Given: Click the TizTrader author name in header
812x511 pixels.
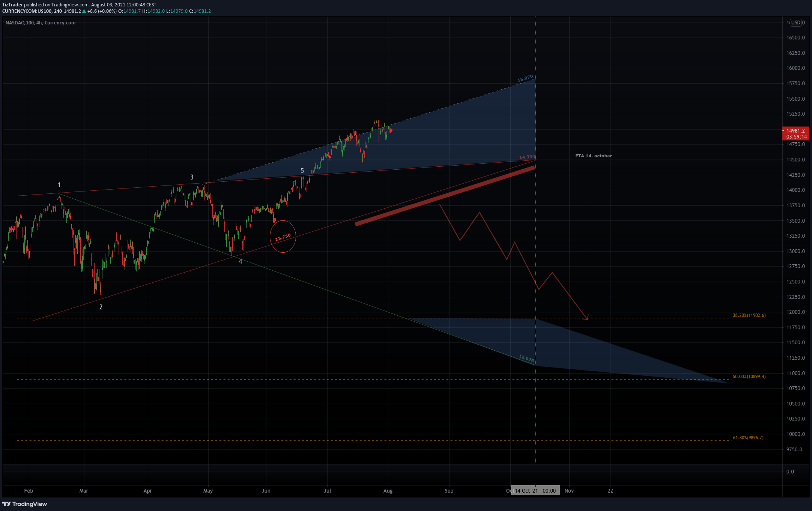Looking at the screenshot, I should point(12,5).
